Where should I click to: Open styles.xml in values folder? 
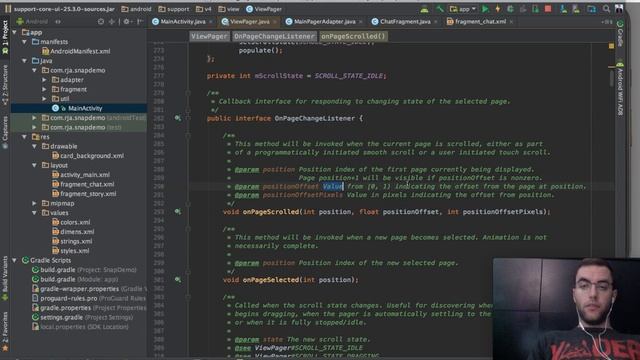pyautogui.click(x=70, y=251)
